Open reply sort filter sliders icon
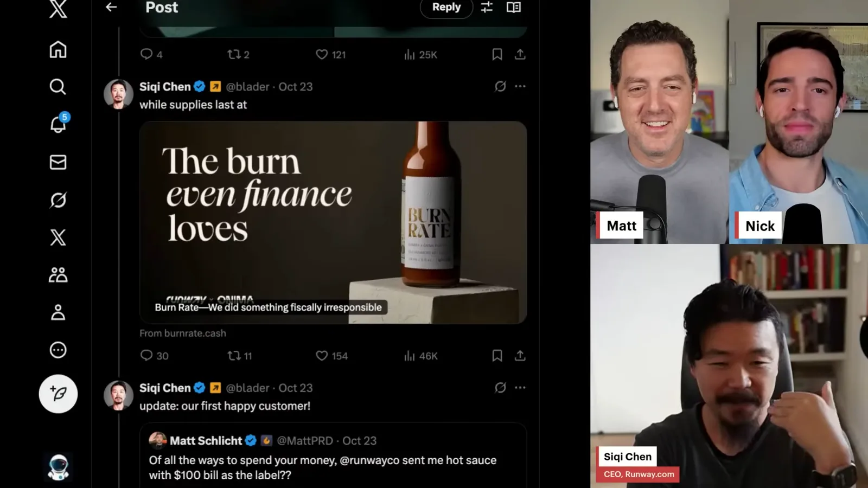Image resolution: width=868 pixels, height=488 pixels. click(487, 7)
